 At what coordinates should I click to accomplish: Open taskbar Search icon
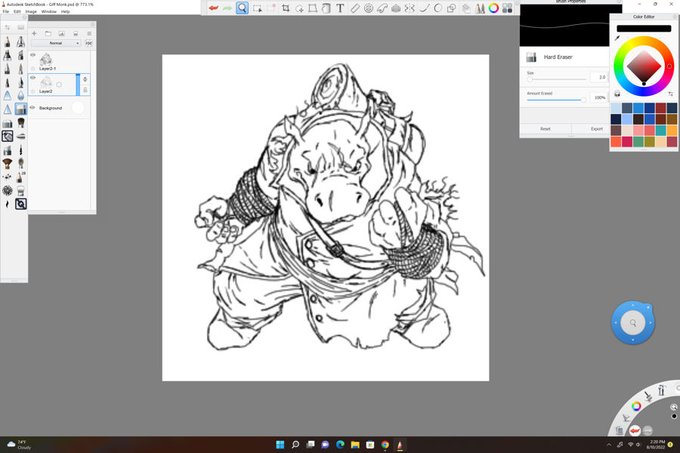[x=295, y=444]
